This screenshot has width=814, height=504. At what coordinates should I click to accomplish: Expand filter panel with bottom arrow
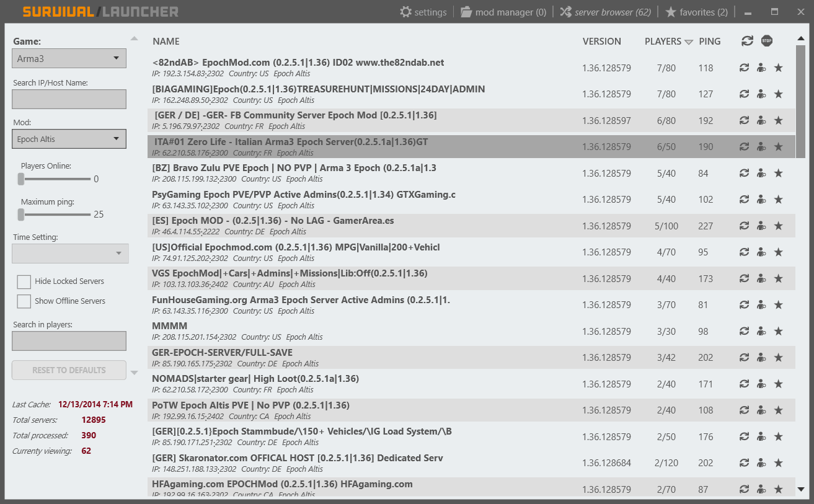[x=134, y=373]
